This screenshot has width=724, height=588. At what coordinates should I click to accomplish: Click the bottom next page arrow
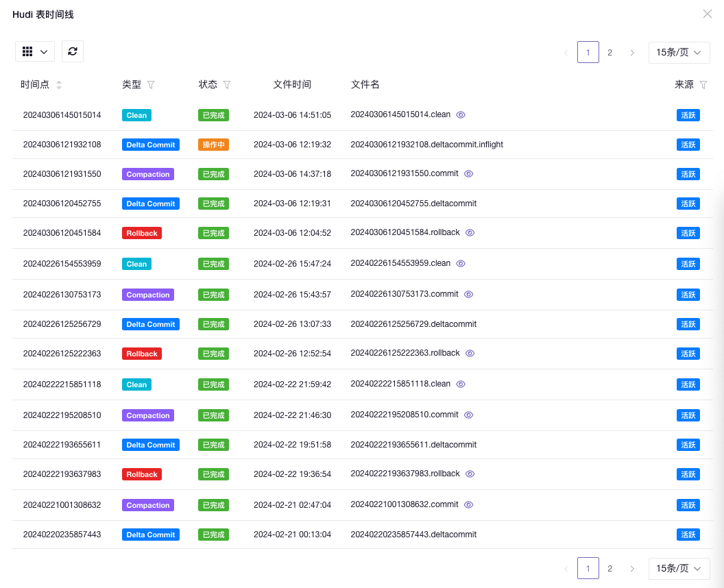pos(632,568)
